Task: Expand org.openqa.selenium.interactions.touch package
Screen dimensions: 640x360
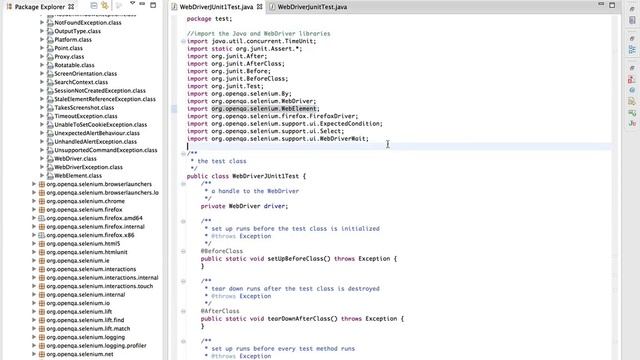Action: [x=34, y=286]
